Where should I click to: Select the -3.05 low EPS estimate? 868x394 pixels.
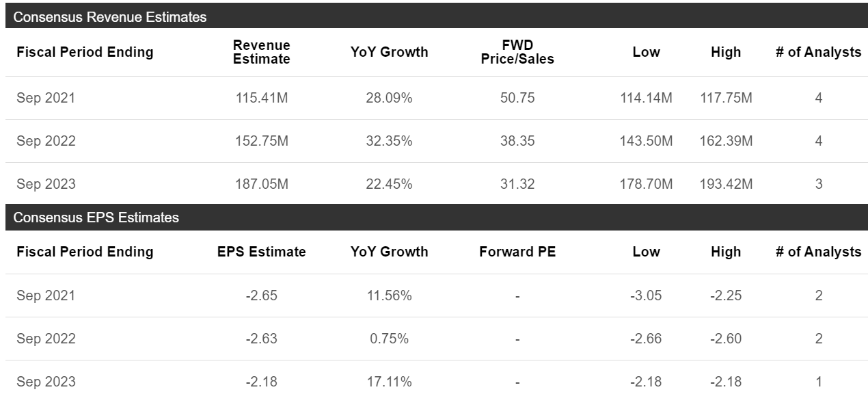(646, 295)
